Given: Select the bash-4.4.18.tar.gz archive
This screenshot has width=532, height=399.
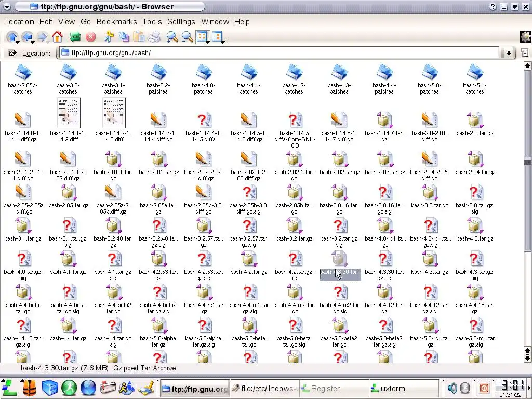Looking at the screenshot, I should click(474, 299).
